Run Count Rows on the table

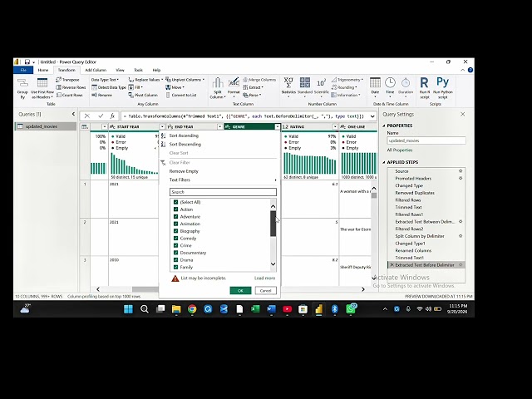(70, 95)
